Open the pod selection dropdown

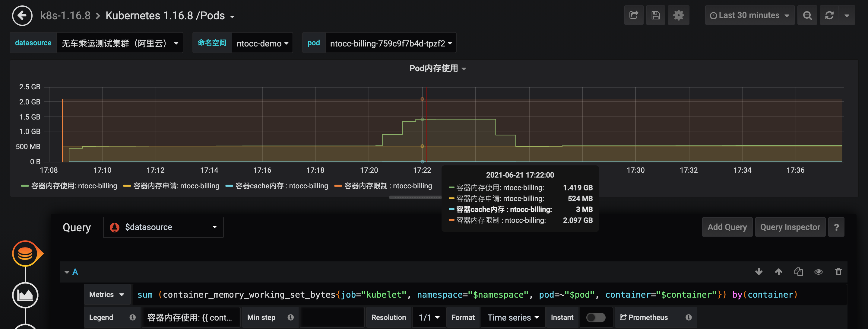(390, 43)
